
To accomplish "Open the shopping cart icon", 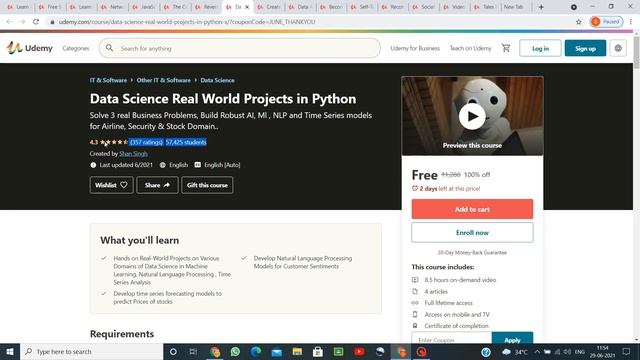I will 506,48.
